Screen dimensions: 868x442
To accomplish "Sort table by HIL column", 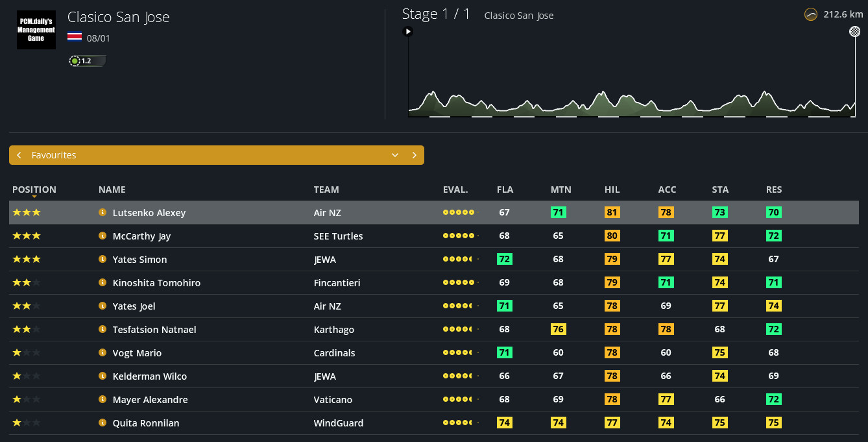I will pos(612,190).
